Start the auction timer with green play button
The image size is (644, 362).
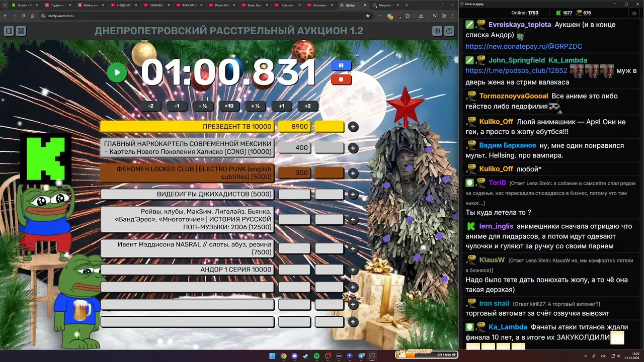tap(117, 72)
